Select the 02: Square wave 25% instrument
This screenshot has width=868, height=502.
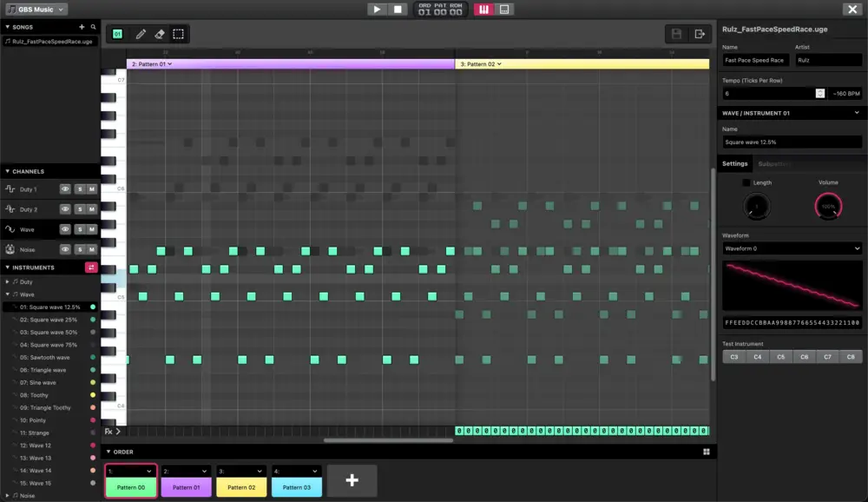tap(49, 320)
